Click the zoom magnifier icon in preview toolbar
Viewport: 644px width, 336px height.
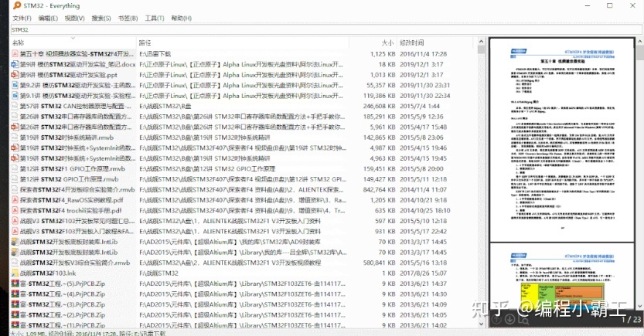tap(523, 320)
